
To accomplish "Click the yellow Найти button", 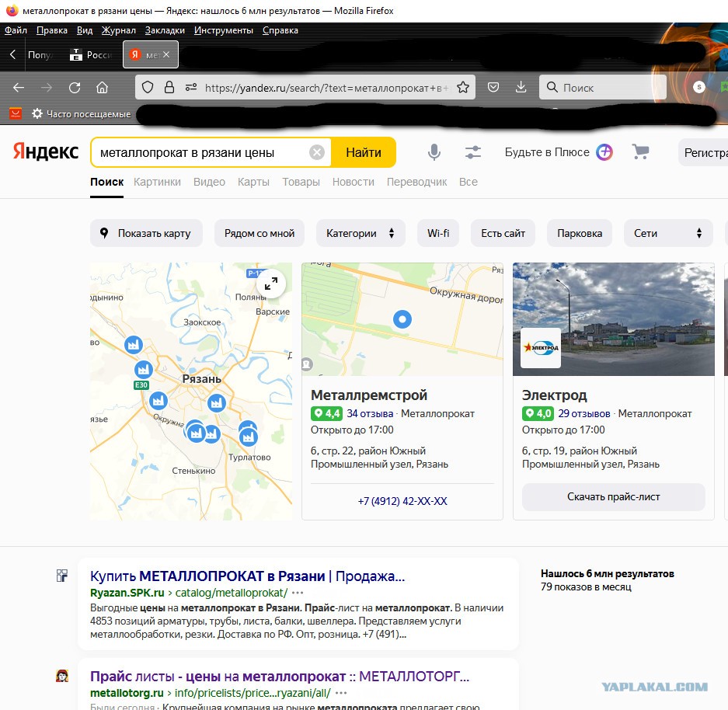I will pos(364,152).
